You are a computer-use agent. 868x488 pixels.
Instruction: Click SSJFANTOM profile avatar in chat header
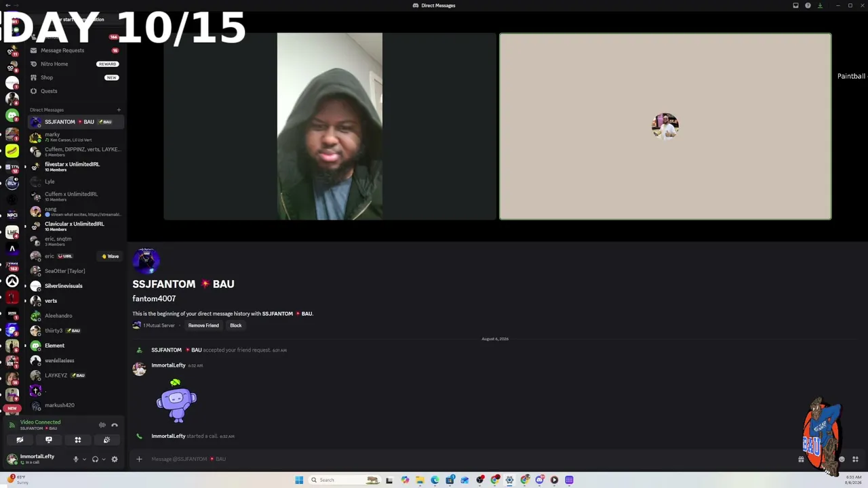[146, 261]
